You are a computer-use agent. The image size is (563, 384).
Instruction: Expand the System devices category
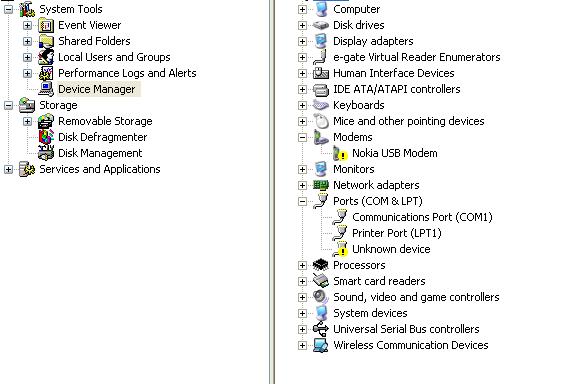tap(302, 313)
